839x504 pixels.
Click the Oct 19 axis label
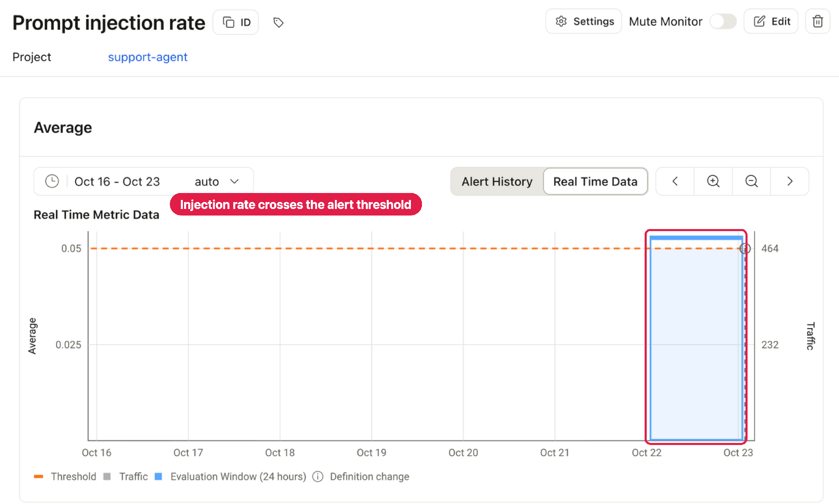pos(372,453)
